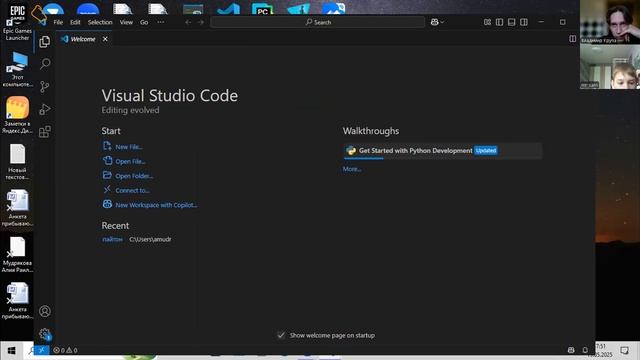
Task: Click New Workspace with Copilot... link
Action: coord(156,205)
